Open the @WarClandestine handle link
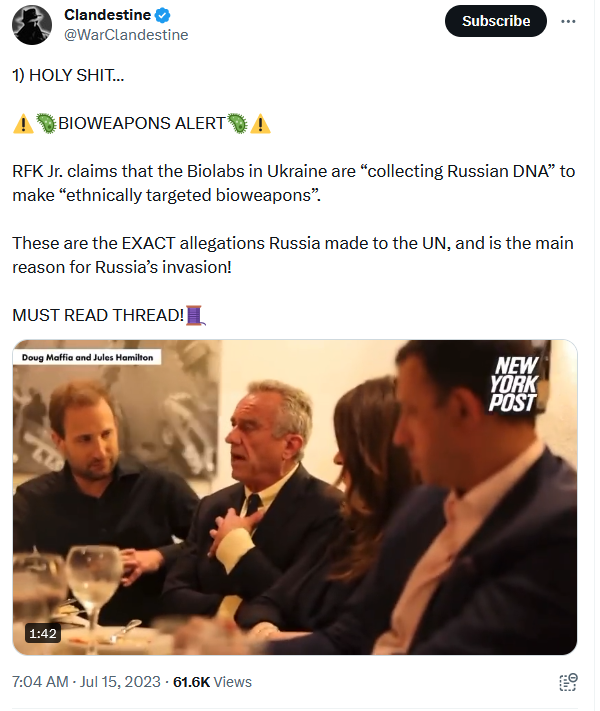 pyautogui.click(x=126, y=35)
